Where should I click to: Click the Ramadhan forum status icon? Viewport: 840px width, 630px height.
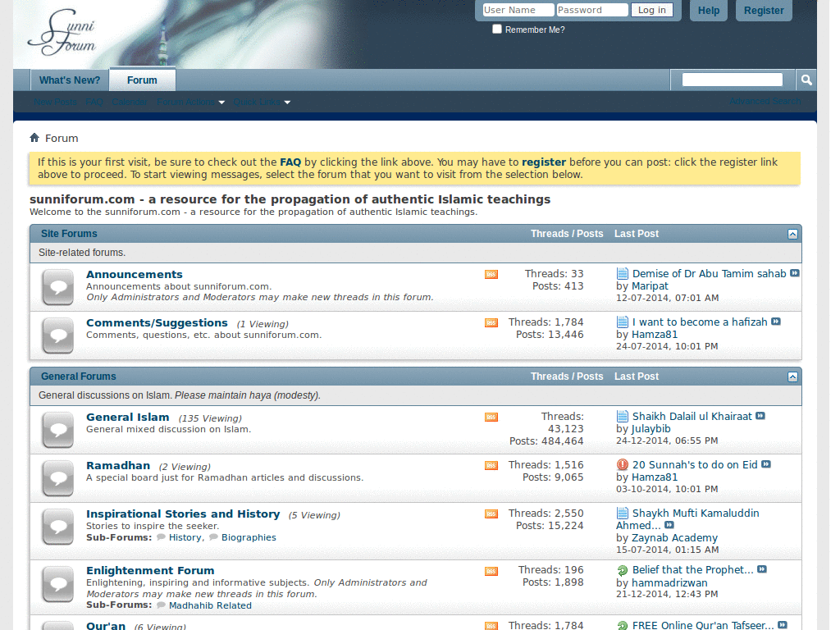(x=58, y=478)
